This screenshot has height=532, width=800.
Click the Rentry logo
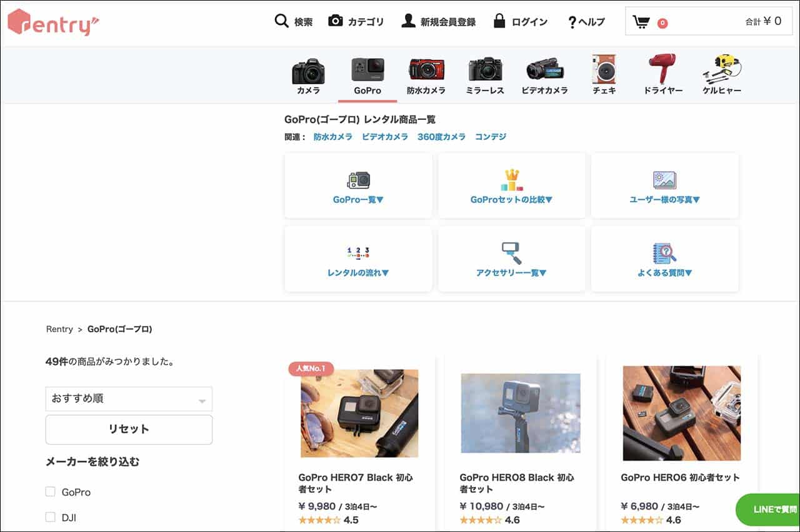click(x=53, y=22)
